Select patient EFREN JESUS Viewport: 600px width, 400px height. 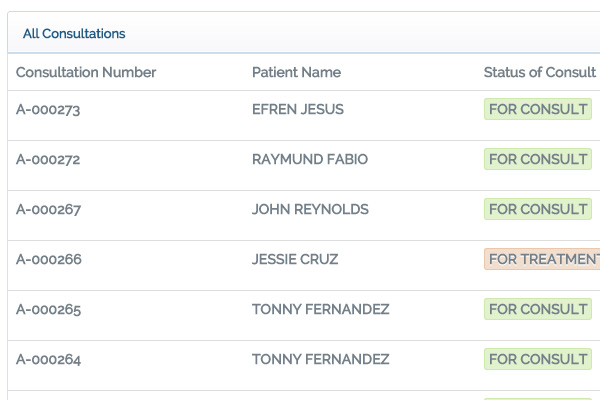pyautogui.click(x=298, y=109)
